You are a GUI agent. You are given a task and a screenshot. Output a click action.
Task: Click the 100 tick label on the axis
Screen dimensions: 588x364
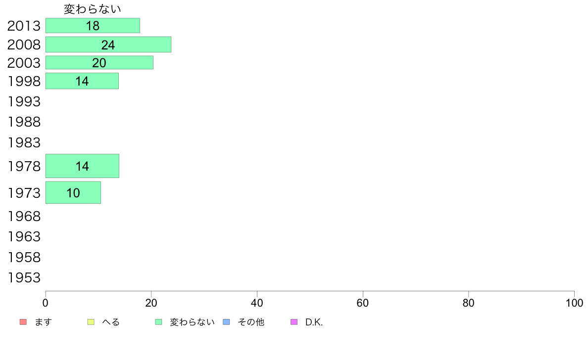pyautogui.click(x=574, y=303)
